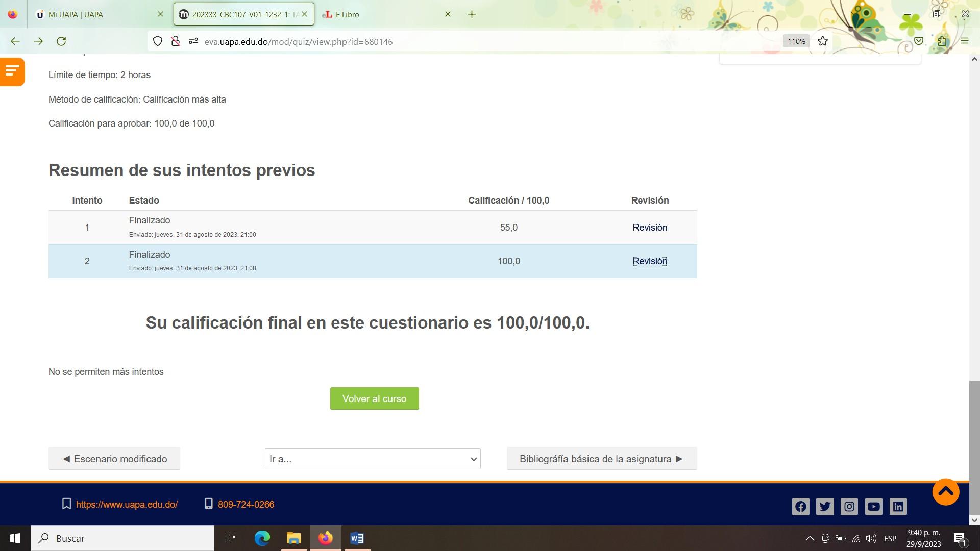The width and height of the screenshot is (980, 551).
Task: Open Revisión link for attempt 2
Action: (x=649, y=261)
